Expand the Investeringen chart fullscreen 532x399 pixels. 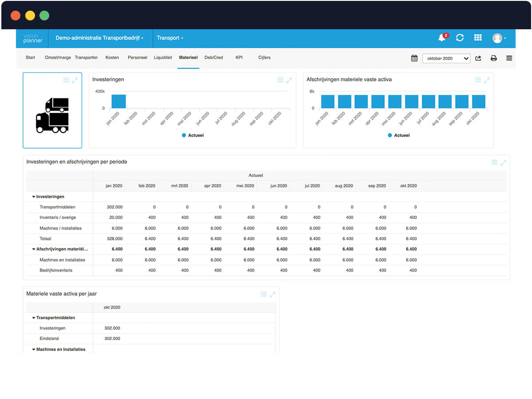pos(289,80)
